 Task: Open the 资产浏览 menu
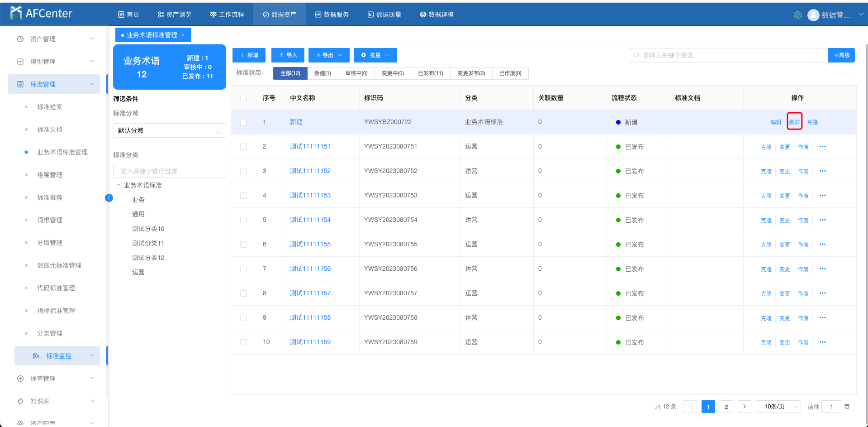coord(175,14)
